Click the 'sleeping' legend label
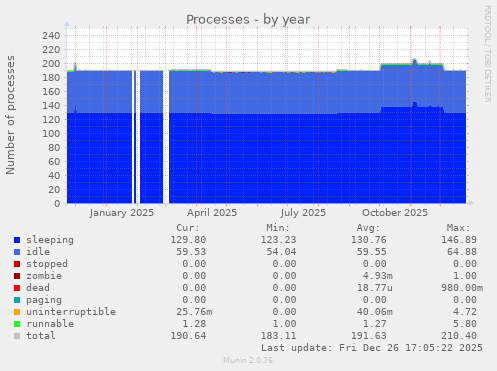 pyautogui.click(x=50, y=240)
